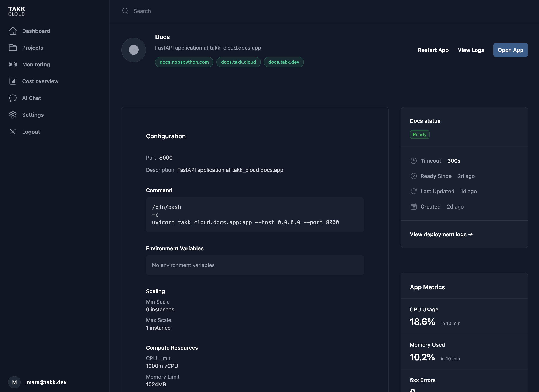Open AI Chat speech bubble icon
Screen dimensions: 539x392
pos(13,98)
